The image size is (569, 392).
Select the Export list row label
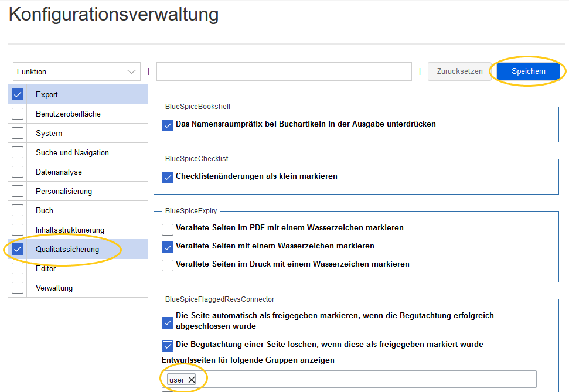pyautogui.click(x=46, y=94)
